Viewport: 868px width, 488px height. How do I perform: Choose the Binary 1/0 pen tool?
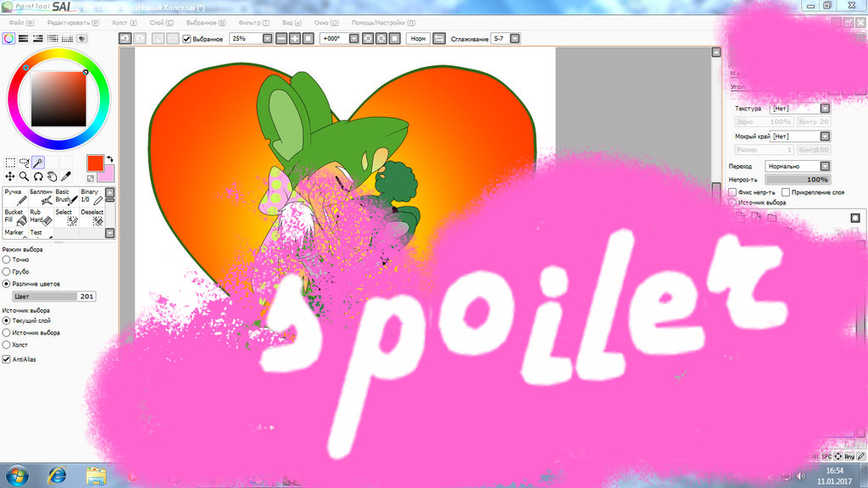tap(92, 197)
